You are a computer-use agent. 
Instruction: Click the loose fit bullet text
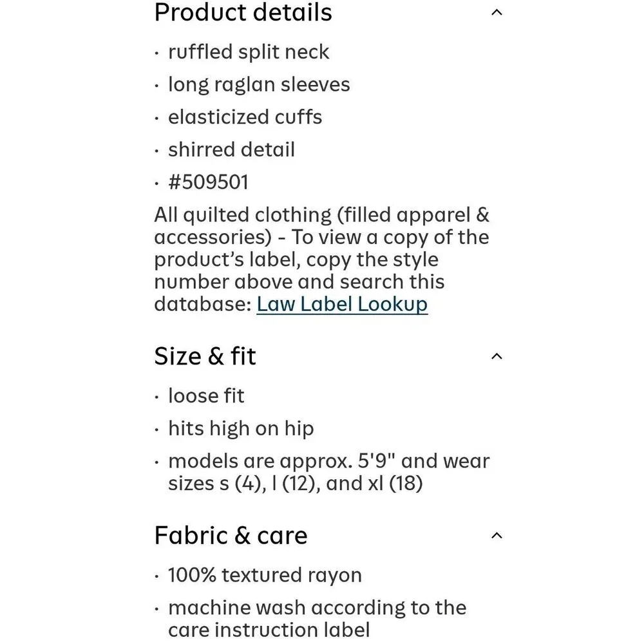206,395
